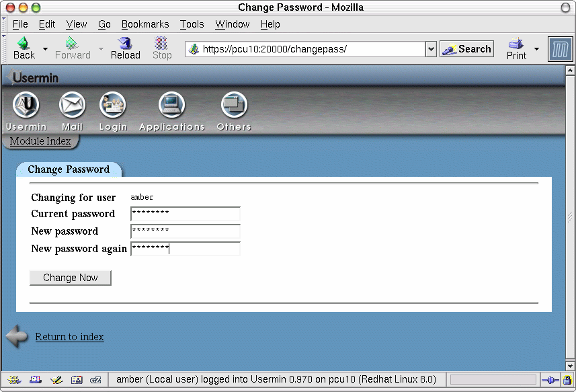Click the status text about Usermin 0.970

(x=276, y=379)
